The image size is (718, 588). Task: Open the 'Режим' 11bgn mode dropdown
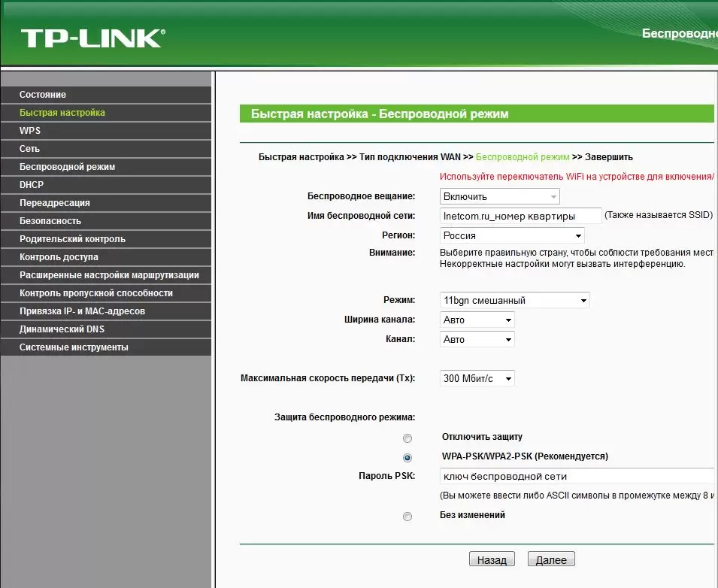514,300
